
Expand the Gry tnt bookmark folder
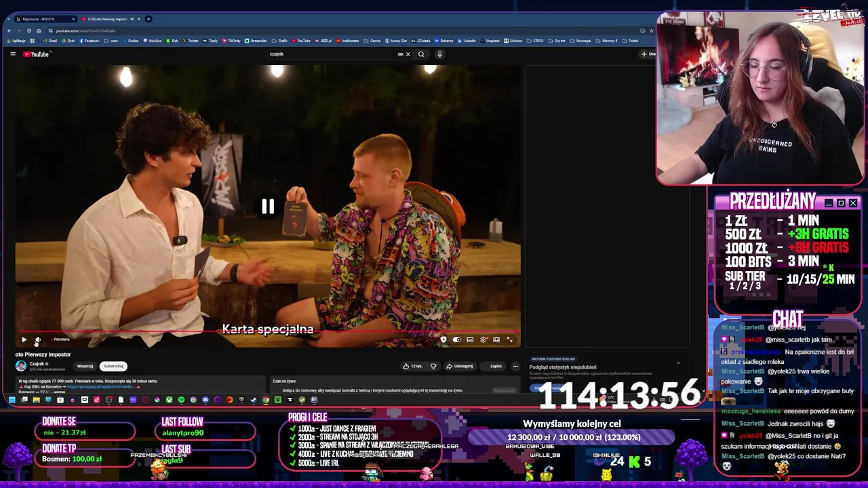click(x=556, y=41)
